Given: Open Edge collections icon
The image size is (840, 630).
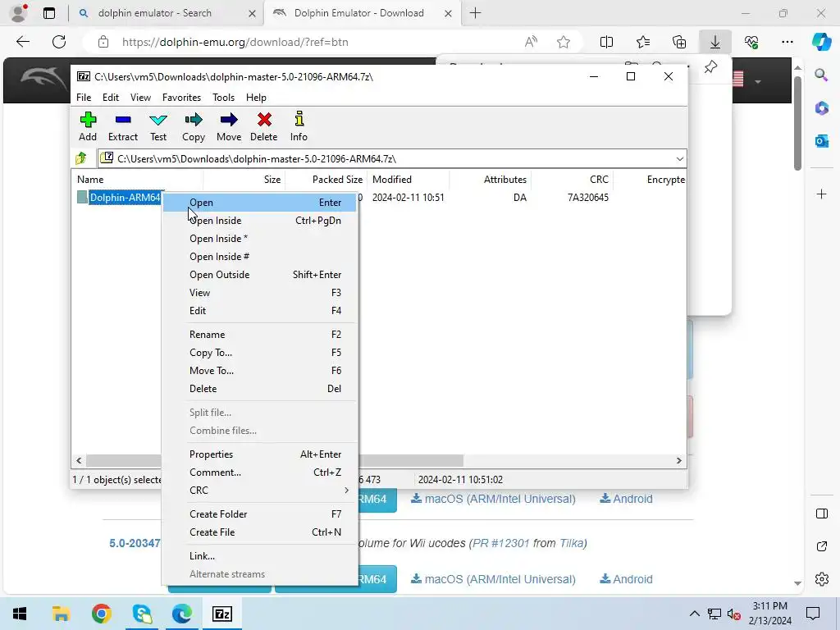Looking at the screenshot, I should 679,42.
